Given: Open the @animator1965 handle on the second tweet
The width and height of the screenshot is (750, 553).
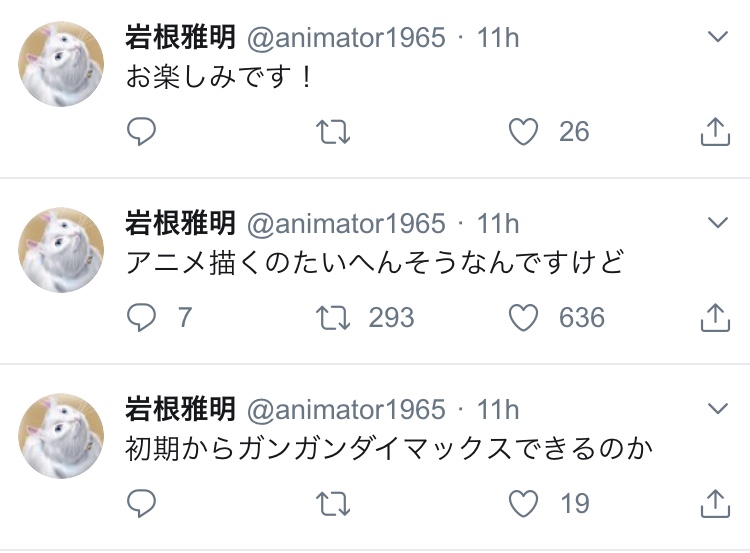Looking at the screenshot, I should (x=345, y=224).
